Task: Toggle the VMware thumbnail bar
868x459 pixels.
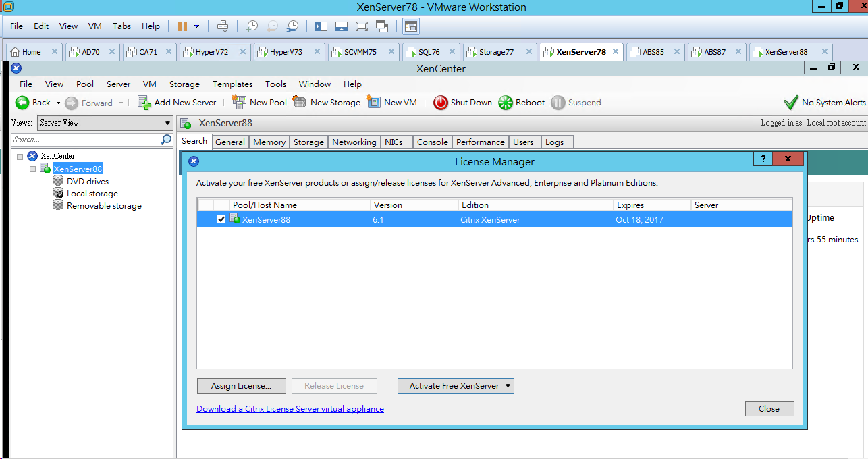Action: [342, 26]
